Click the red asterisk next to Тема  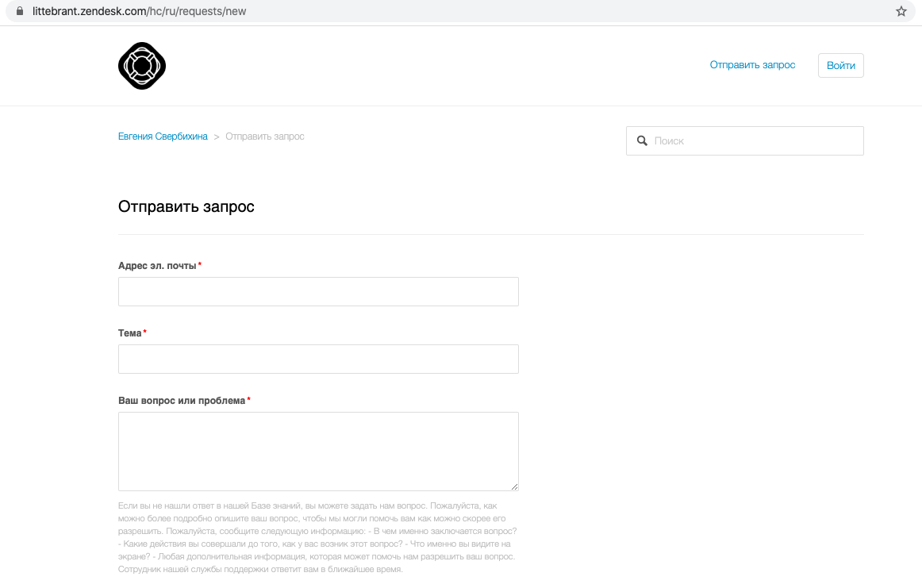(145, 333)
